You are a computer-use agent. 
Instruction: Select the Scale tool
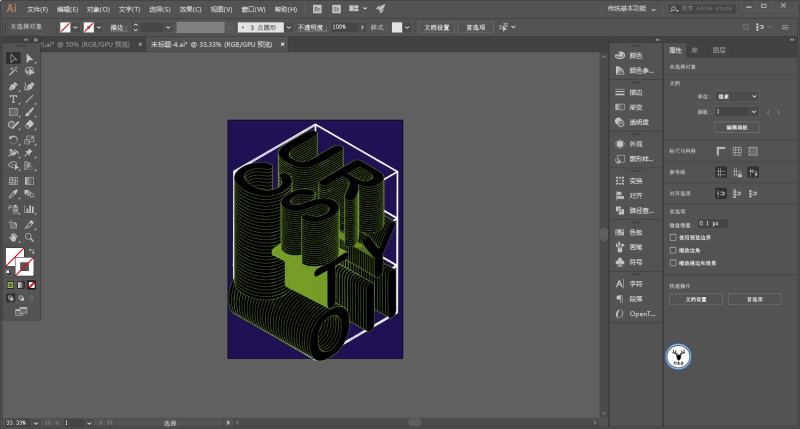(30, 140)
